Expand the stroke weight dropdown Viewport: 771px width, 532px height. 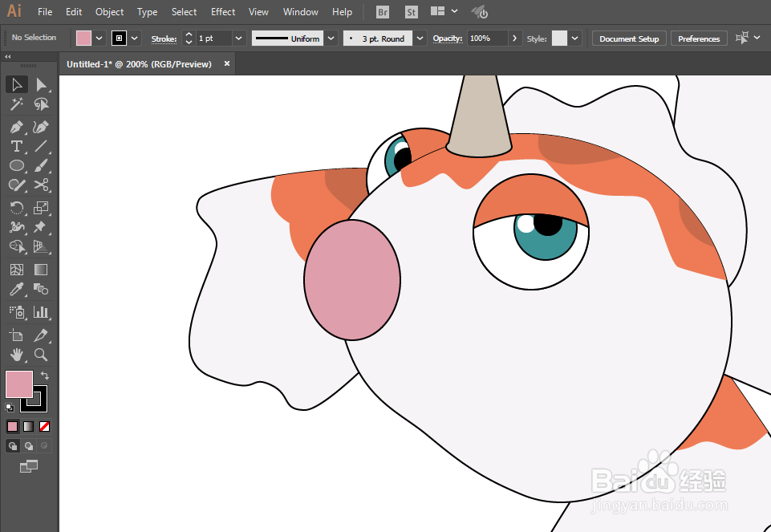239,39
